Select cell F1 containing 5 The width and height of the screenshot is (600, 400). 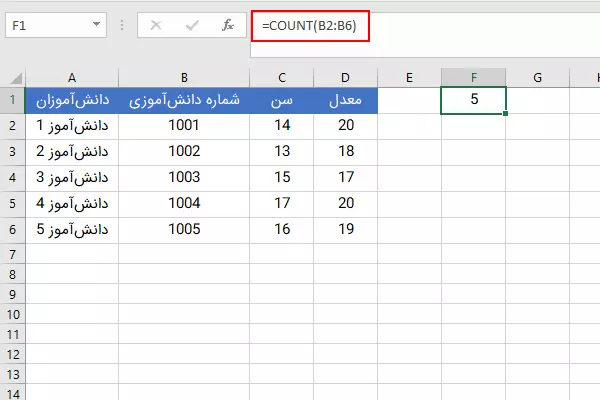point(473,100)
